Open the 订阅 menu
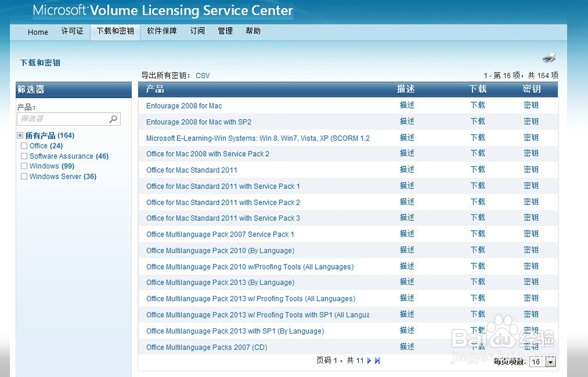 coord(197,31)
